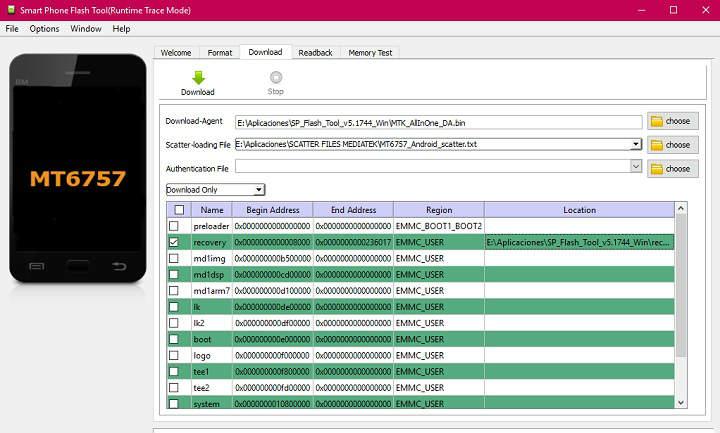
Task: Click the 'md1dsp' partition name
Action: (208, 275)
